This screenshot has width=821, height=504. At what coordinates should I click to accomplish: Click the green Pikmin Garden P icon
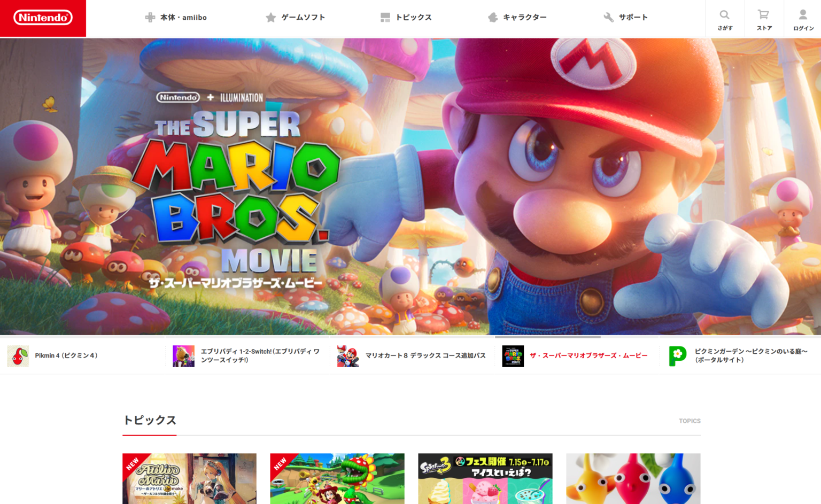click(677, 356)
